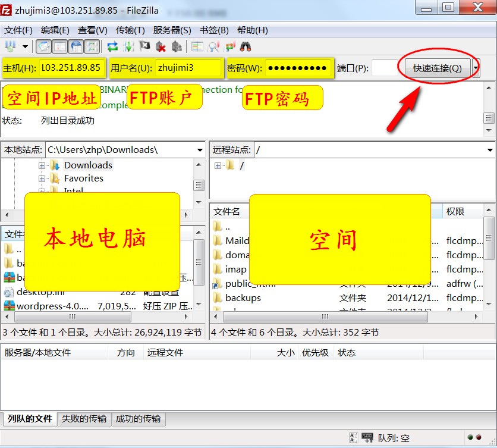Toggle the local directory tree display
Screen dimensions: 497x448
click(59, 46)
